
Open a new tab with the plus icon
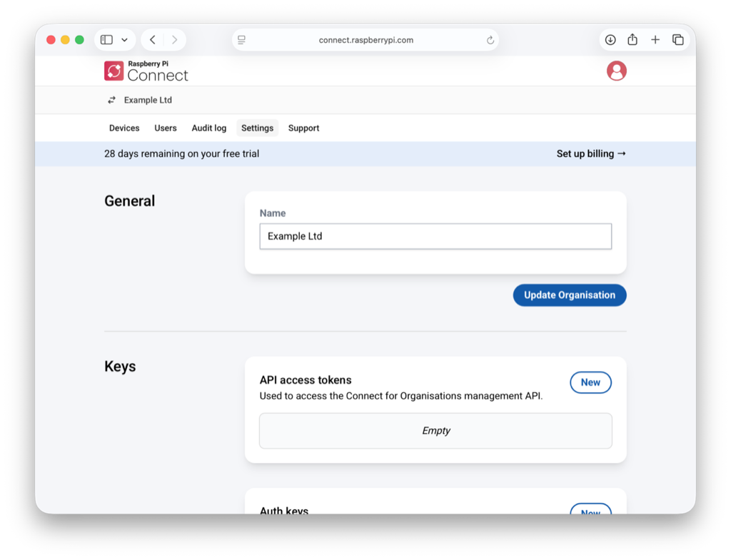tap(655, 40)
